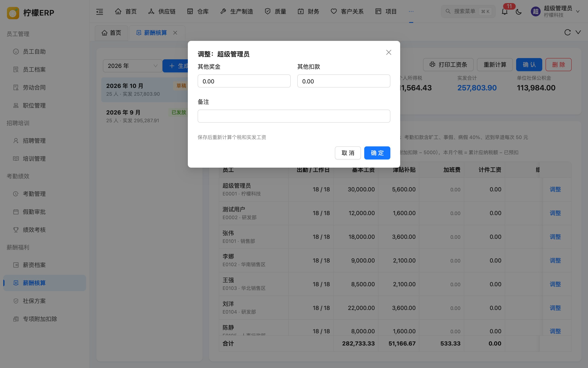Open 考勤管理 in sidebar
The image size is (588, 368).
pos(45,194)
